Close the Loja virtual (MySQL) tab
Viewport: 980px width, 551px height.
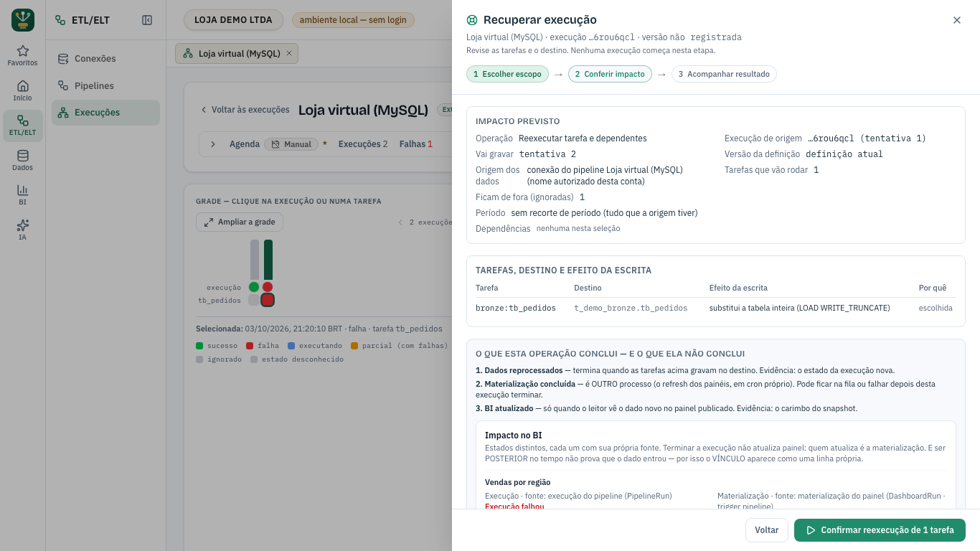click(x=289, y=53)
